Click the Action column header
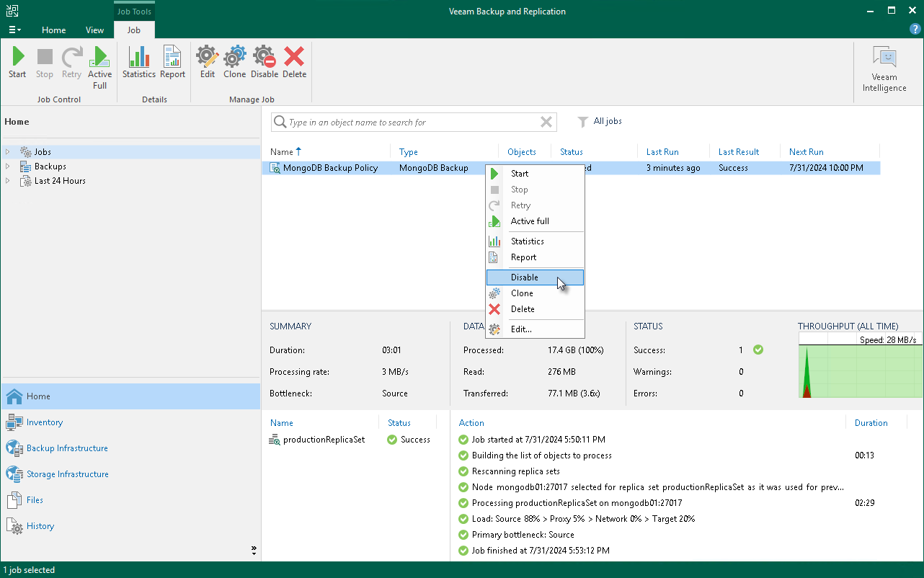 [471, 423]
